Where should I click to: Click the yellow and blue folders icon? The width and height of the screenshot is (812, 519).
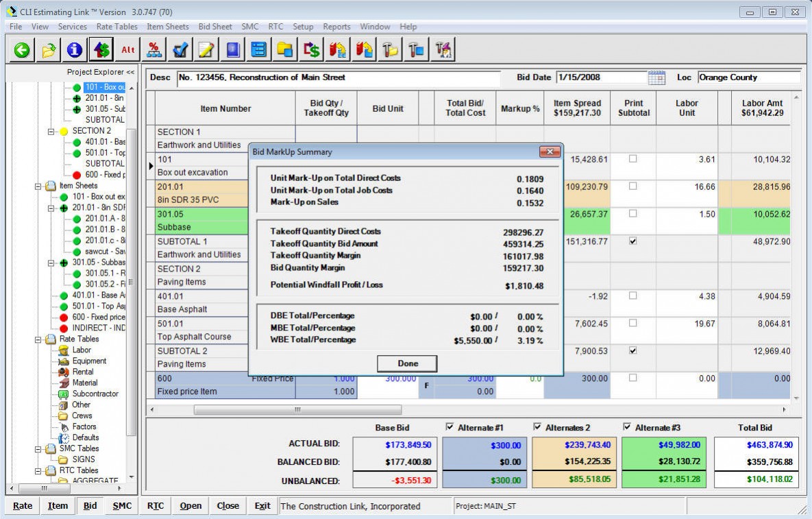point(285,50)
